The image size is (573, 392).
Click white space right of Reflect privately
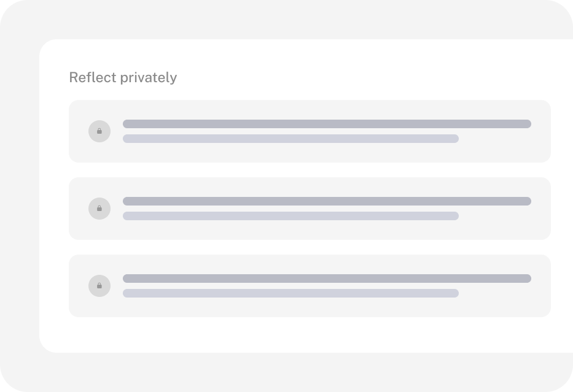(365, 78)
